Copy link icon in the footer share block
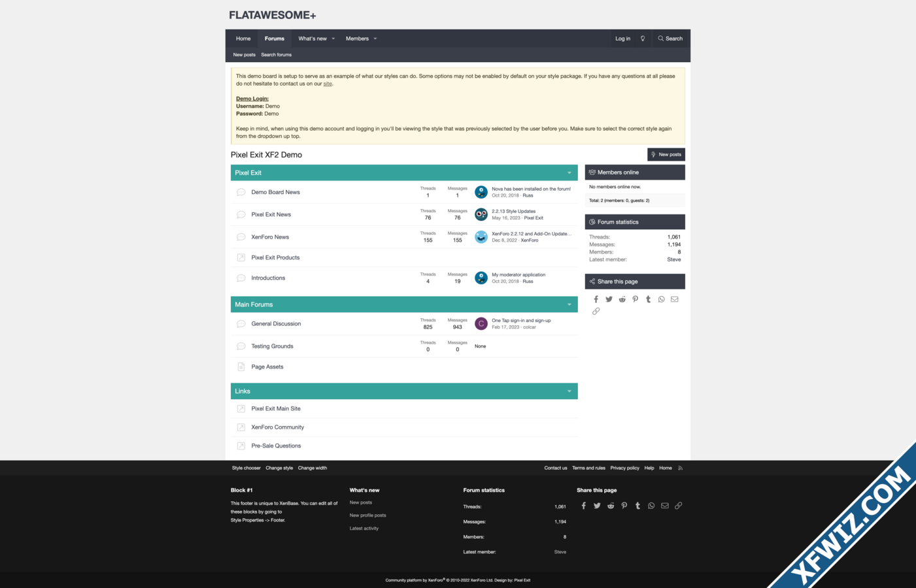Screen dimensions: 916x588 (679, 506)
